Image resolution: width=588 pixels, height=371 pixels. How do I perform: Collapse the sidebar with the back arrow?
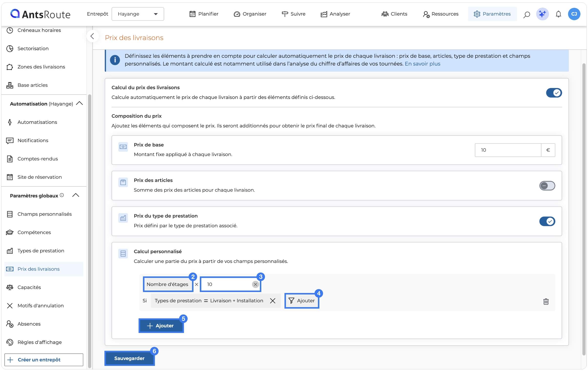(x=92, y=36)
